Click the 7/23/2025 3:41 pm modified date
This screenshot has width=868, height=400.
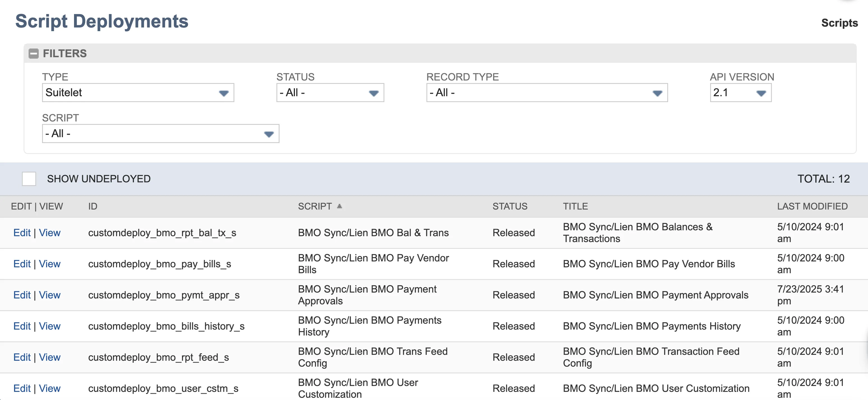[810, 295]
